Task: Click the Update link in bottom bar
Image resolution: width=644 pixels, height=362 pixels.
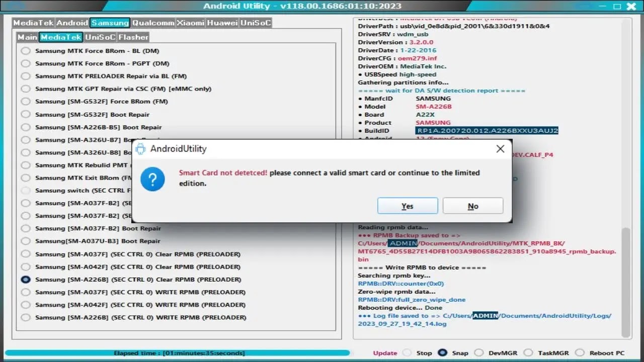Action: [x=385, y=353]
